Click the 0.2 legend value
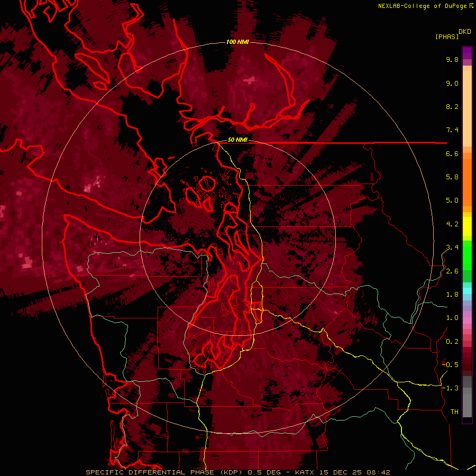The width and height of the screenshot is (476, 476). click(x=452, y=342)
